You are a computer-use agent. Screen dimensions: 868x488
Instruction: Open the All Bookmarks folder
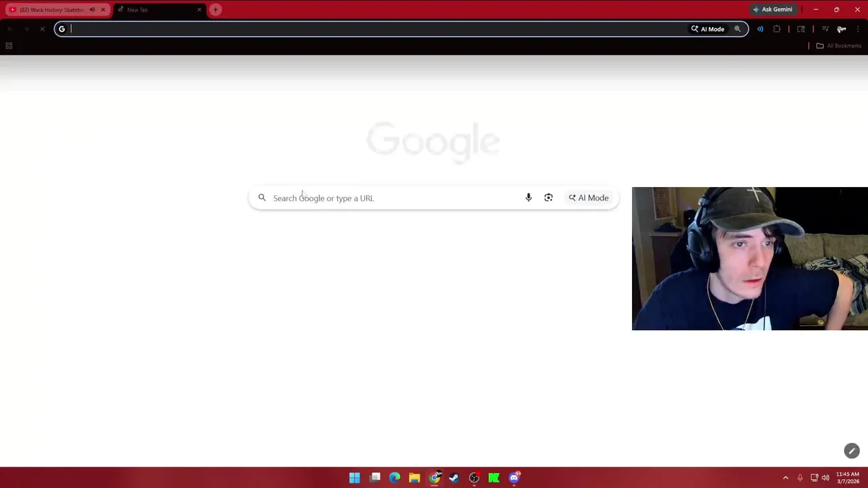[839, 45]
